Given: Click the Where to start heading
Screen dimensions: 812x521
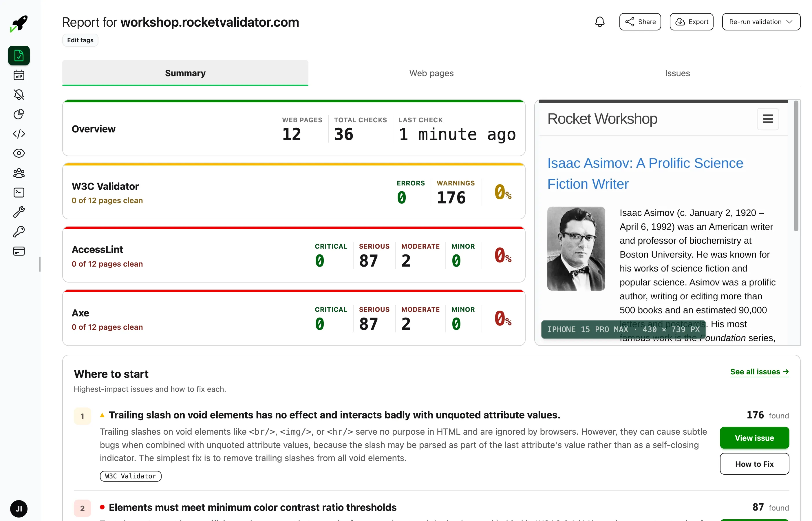Looking at the screenshot, I should click(111, 374).
